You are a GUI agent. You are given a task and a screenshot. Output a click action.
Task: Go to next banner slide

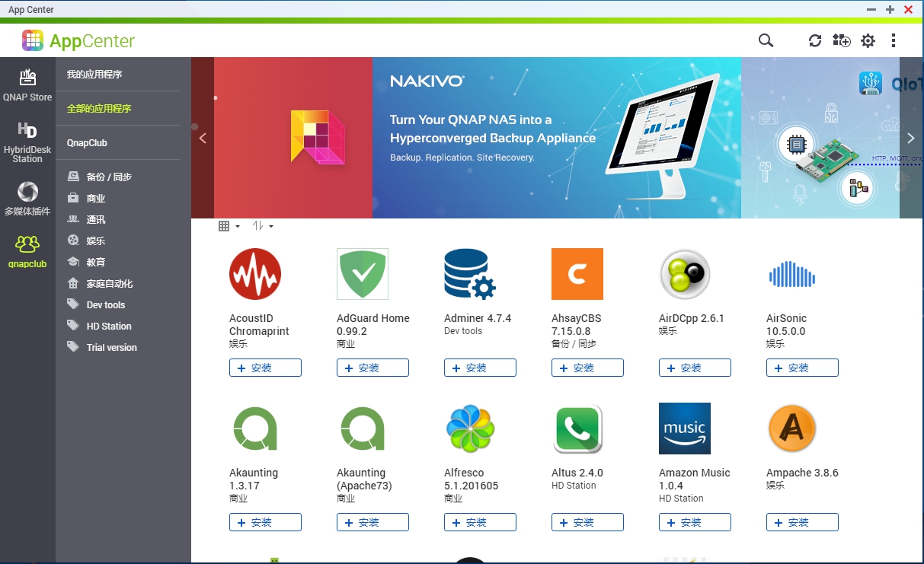pos(911,138)
